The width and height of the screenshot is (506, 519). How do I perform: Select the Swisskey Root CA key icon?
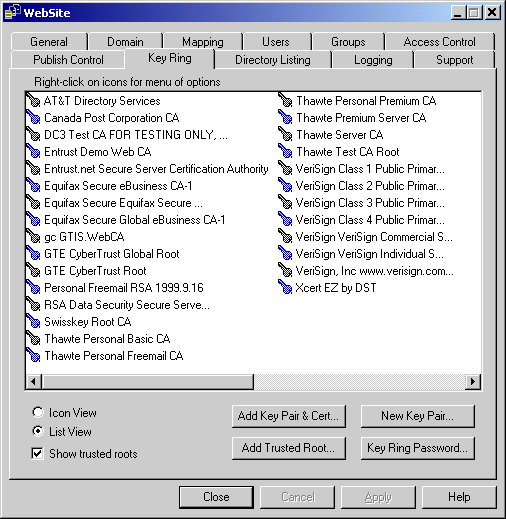33,321
